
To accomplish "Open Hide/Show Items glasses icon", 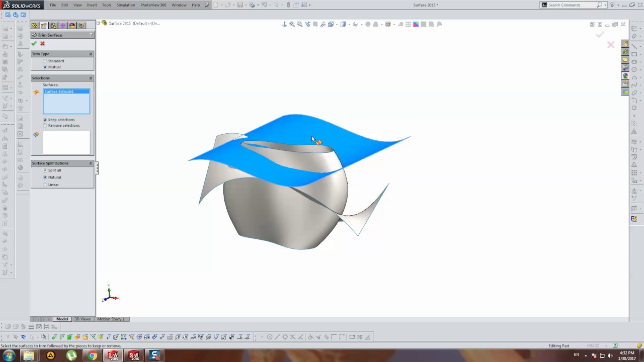I will (x=355, y=24).
